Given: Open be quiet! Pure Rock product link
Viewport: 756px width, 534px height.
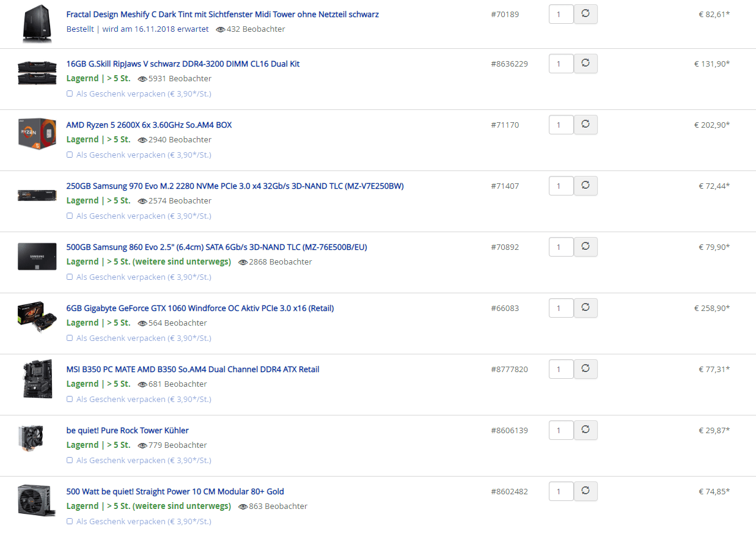Looking at the screenshot, I should click(x=127, y=430).
